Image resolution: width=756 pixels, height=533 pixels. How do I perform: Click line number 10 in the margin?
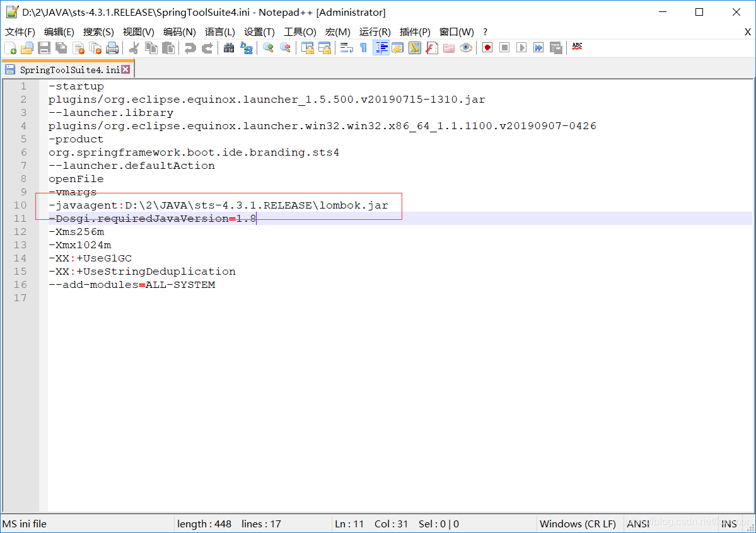[x=20, y=205]
